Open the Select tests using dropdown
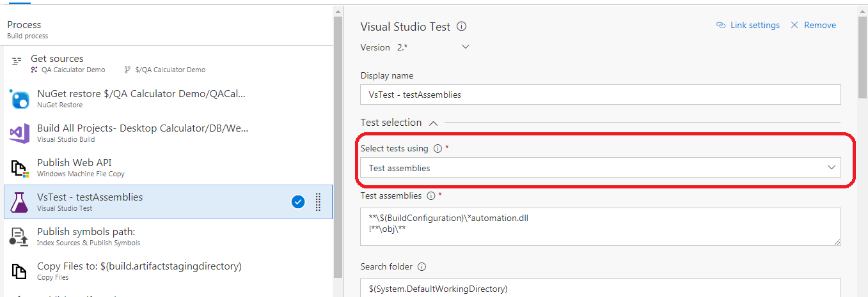The height and width of the screenshot is (297, 868). tap(600, 168)
